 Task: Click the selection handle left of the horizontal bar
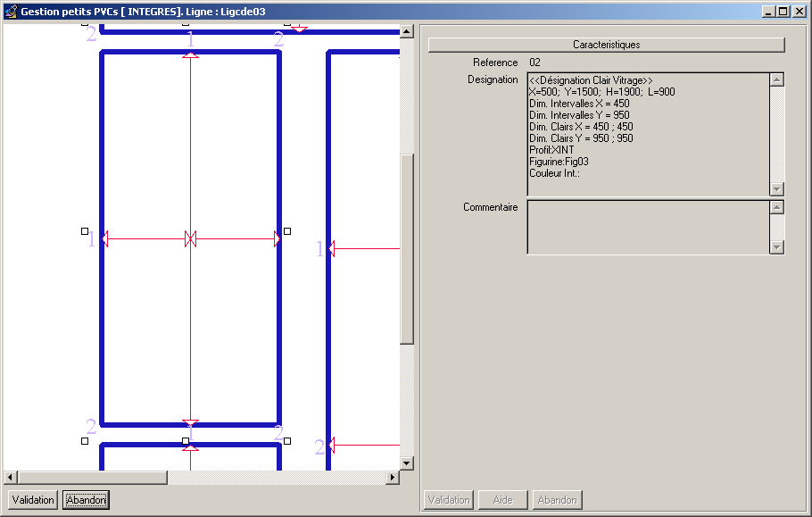coord(85,231)
